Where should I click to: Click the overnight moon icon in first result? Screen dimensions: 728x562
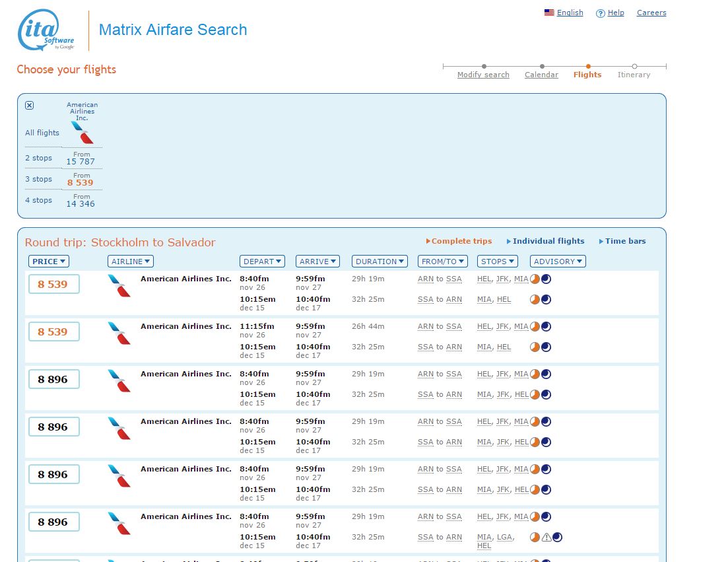tap(546, 279)
